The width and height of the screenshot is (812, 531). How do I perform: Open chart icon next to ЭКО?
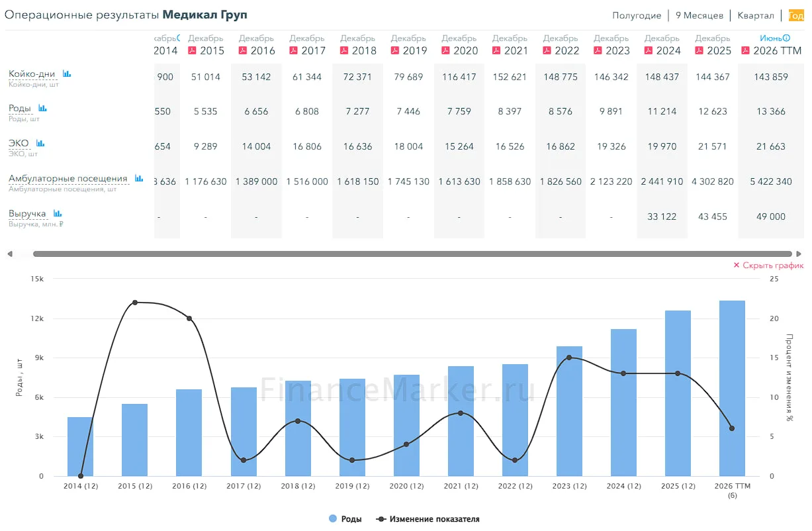(40, 143)
